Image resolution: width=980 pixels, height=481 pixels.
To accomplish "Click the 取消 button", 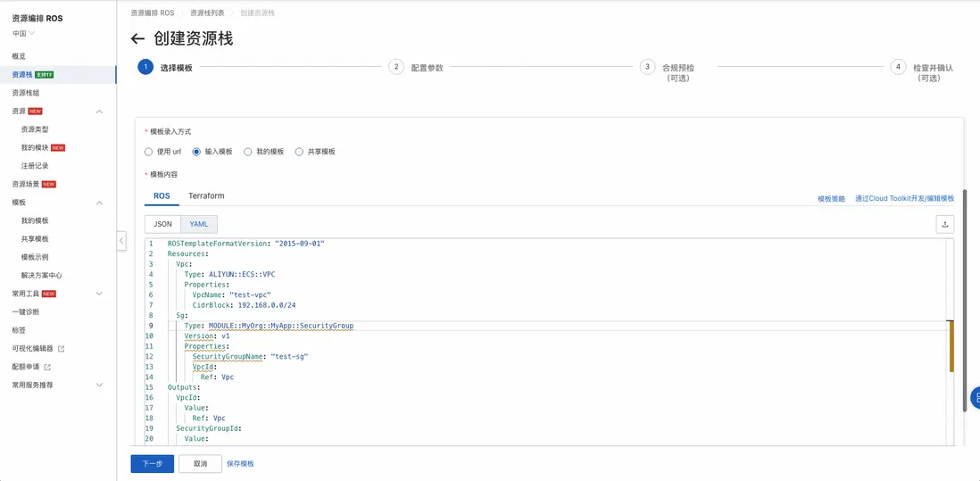I will [x=201, y=463].
